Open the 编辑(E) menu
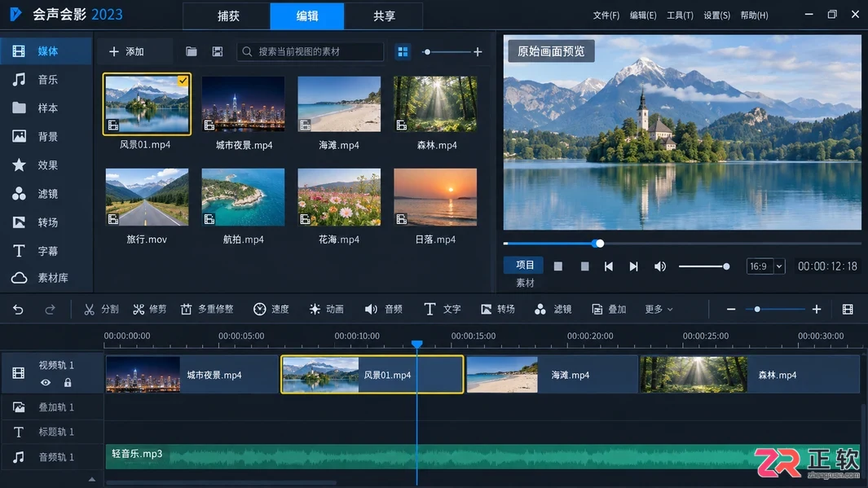 643,15
